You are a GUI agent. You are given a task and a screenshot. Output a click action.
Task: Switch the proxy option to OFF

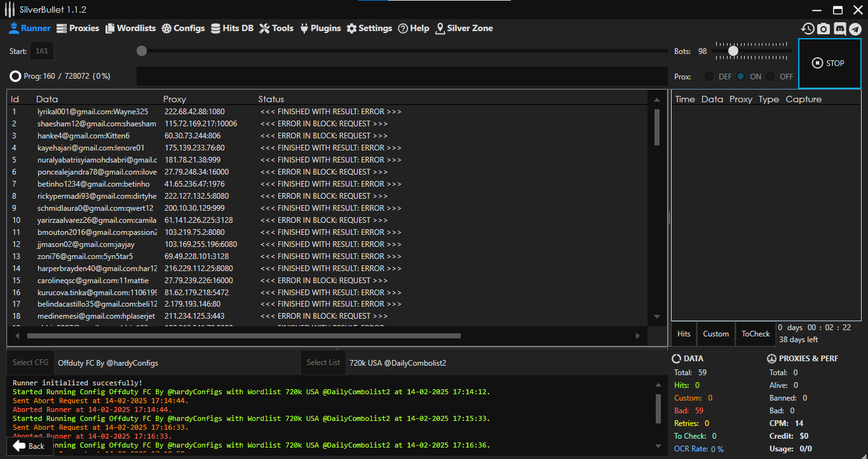[x=771, y=77]
